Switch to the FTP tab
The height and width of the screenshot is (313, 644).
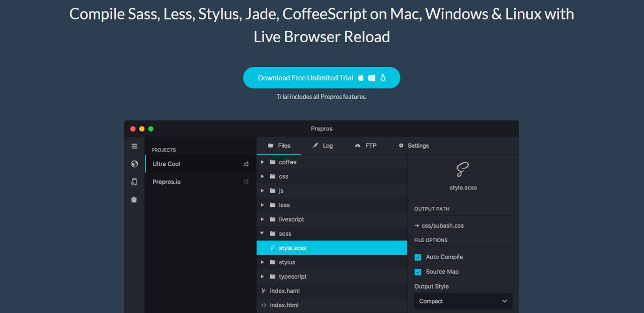click(366, 146)
